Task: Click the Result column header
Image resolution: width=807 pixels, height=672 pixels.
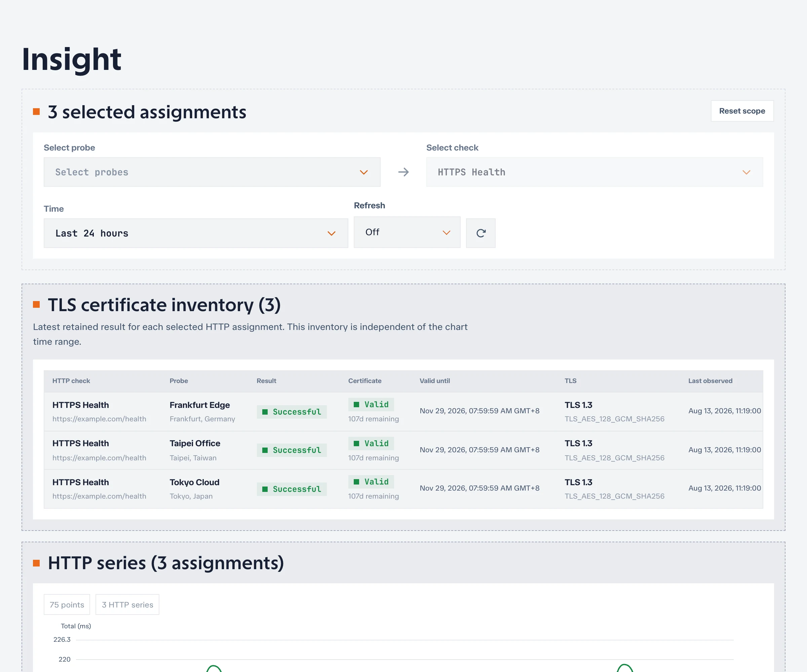Action: tap(266, 381)
